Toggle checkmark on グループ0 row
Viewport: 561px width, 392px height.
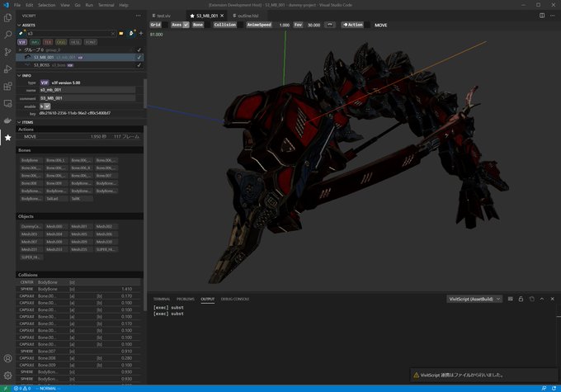point(139,50)
